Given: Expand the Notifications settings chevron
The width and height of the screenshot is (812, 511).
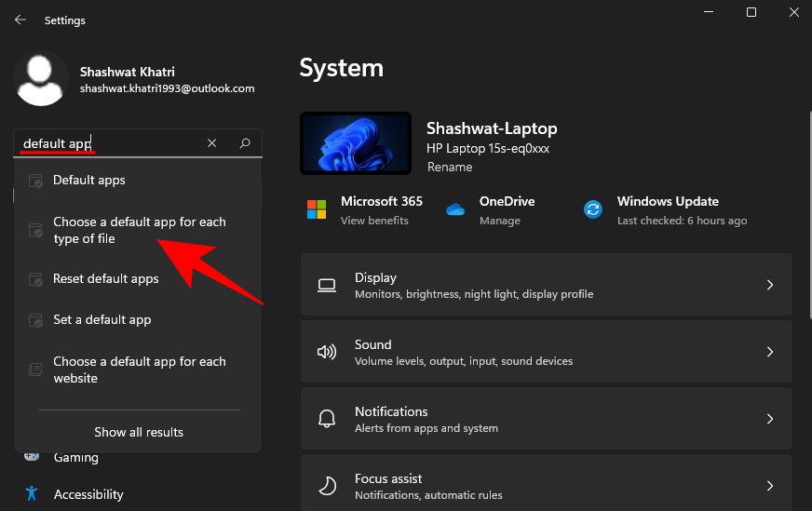Looking at the screenshot, I should [x=769, y=419].
